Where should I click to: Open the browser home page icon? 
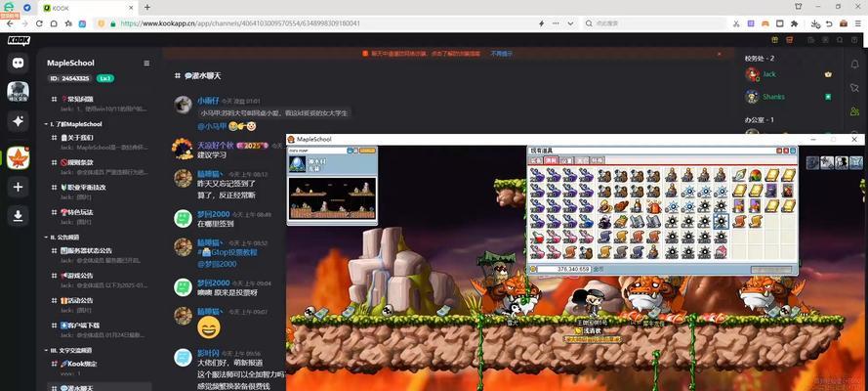tap(54, 23)
